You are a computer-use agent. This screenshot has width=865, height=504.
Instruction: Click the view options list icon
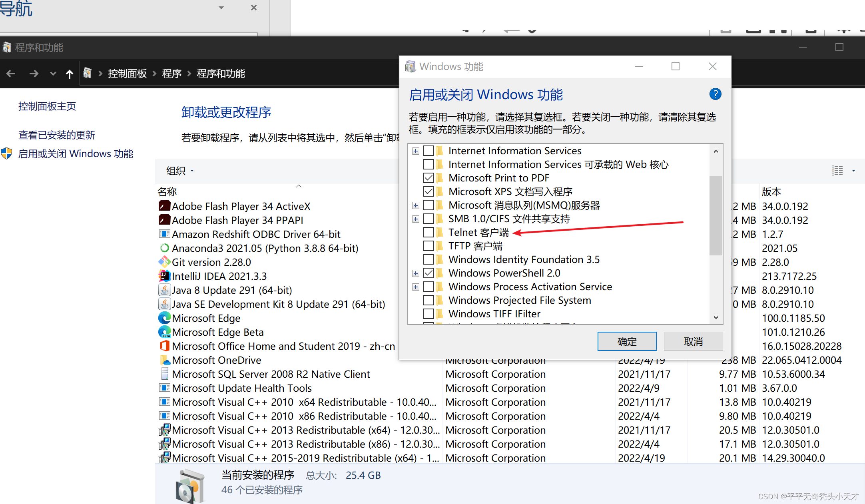pyautogui.click(x=837, y=171)
